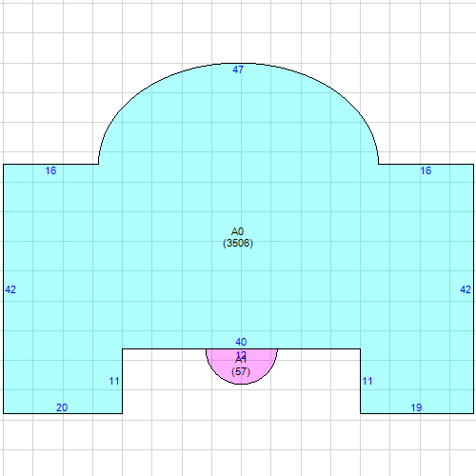Select the 42 dimension on the right wall
The width and height of the screenshot is (476, 476).
tap(466, 289)
